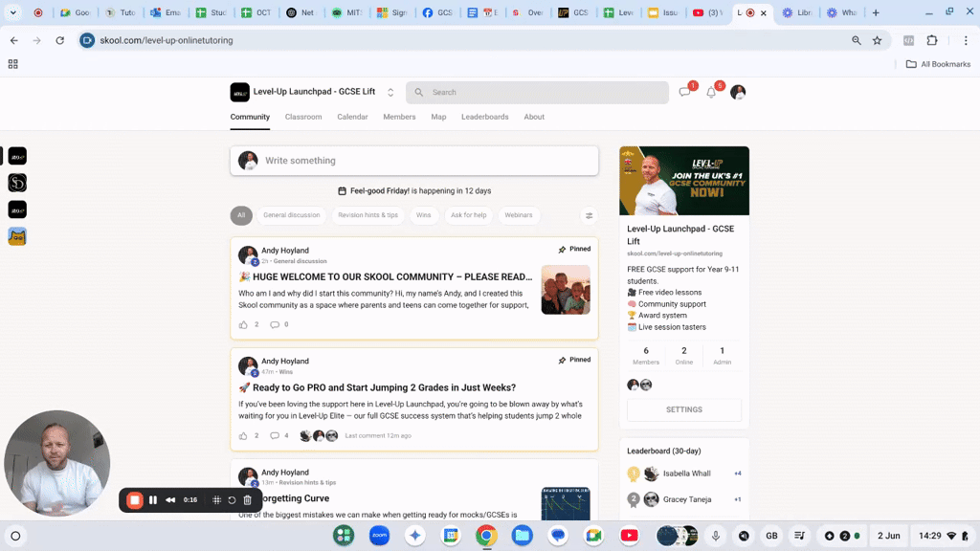Switch to the Classroom tab

[303, 117]
